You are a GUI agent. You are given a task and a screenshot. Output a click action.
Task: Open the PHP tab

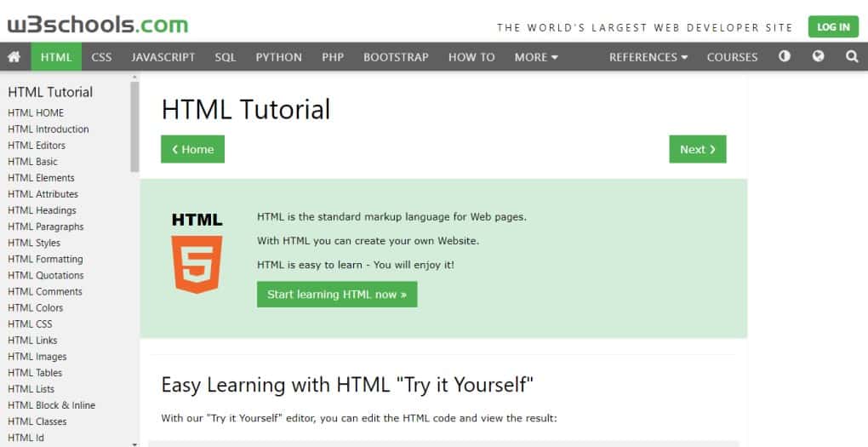[x=333, y=57]
